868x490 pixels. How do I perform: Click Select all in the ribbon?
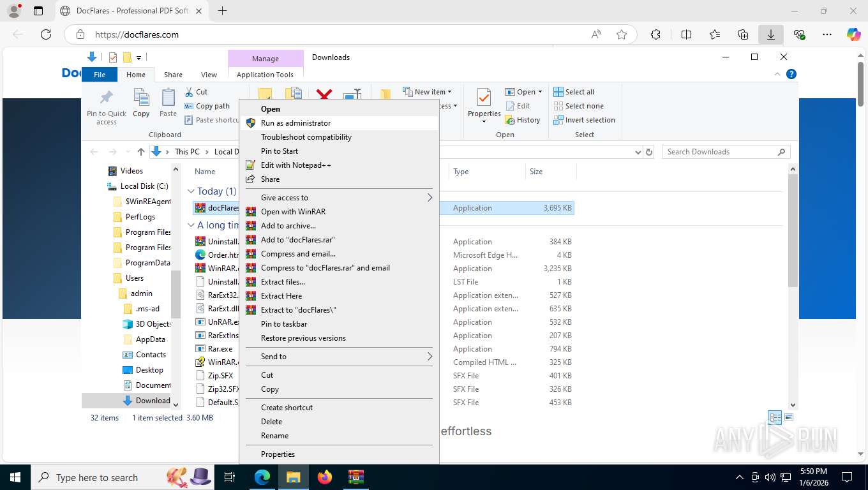[574, 92]
